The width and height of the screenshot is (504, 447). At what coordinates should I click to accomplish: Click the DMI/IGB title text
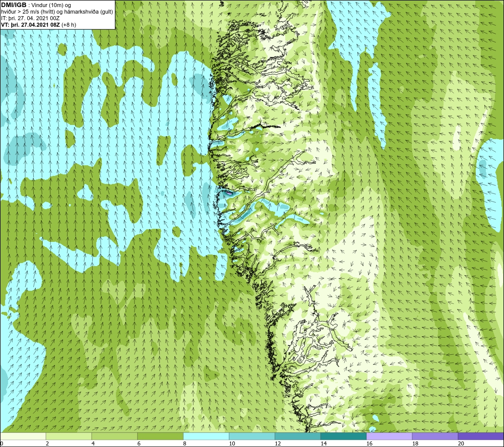click(x=14, y=5)
